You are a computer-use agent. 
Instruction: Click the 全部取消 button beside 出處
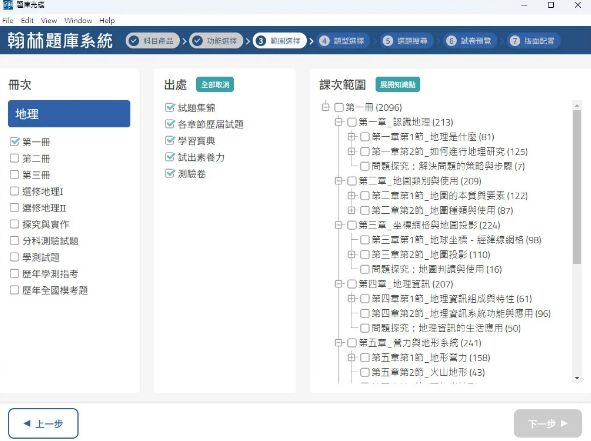point(215,84)
